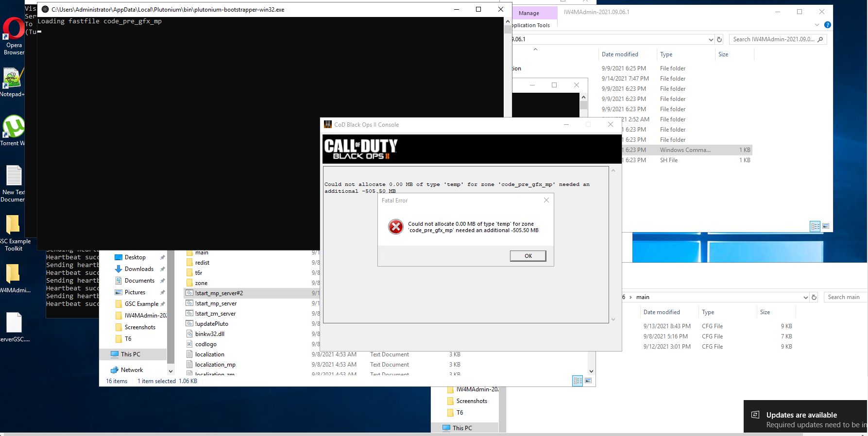Expand the address bar history dropdown
This screenshot has width=868, height=436.
[x=711, y=39]
